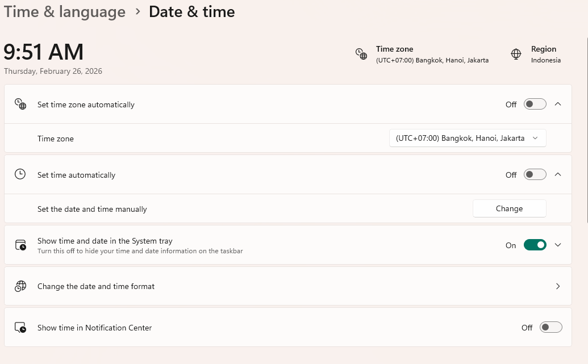
Task: Click the System tray time and date icon
Action: (20, 245)
